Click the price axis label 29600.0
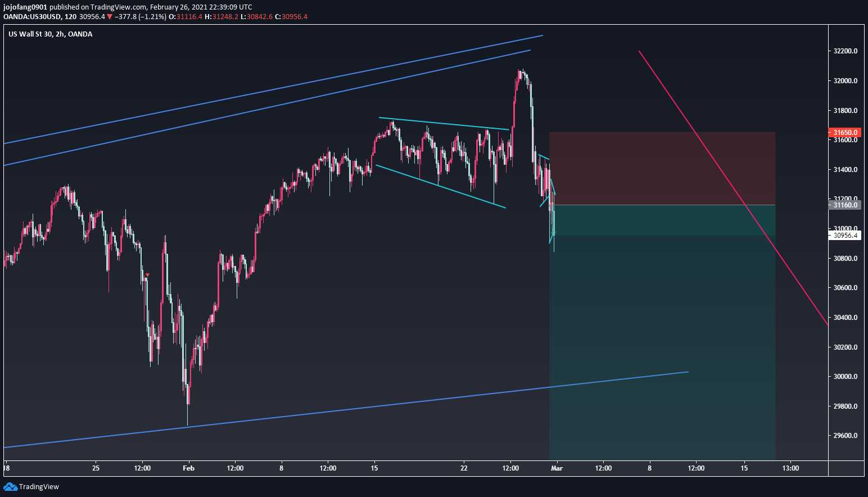 [846, 436]
